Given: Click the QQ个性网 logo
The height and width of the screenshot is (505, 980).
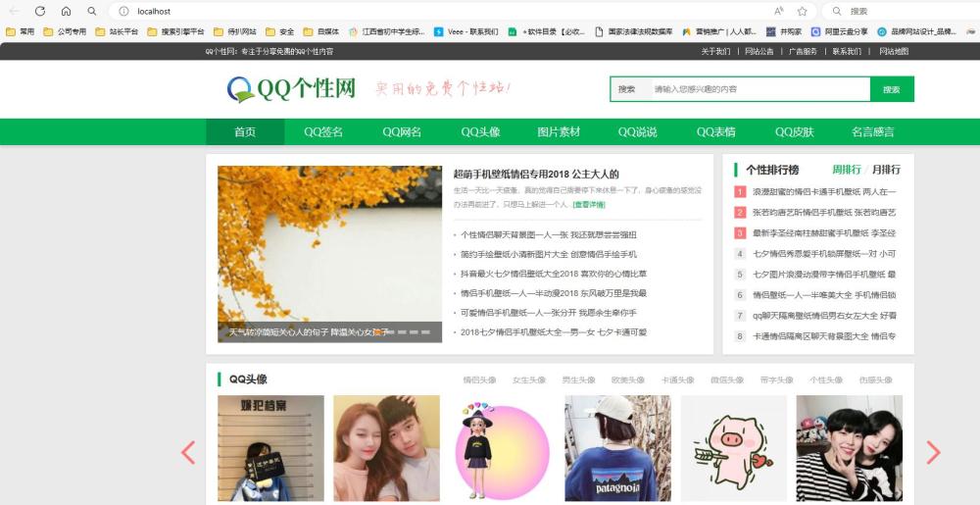Looking at the screenshot, I should (291, 89).
